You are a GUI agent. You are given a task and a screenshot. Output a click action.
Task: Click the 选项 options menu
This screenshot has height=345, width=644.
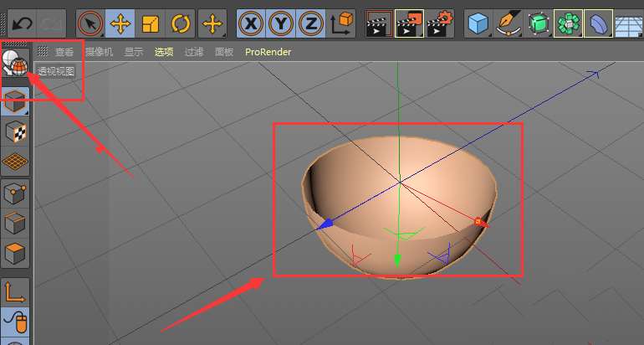click(164, 52)
